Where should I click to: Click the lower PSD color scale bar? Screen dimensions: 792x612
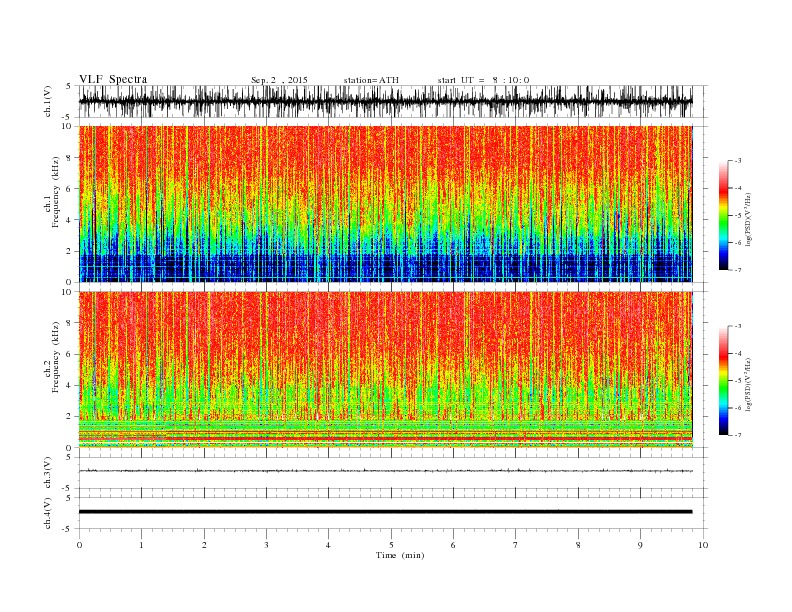point(723,381)
